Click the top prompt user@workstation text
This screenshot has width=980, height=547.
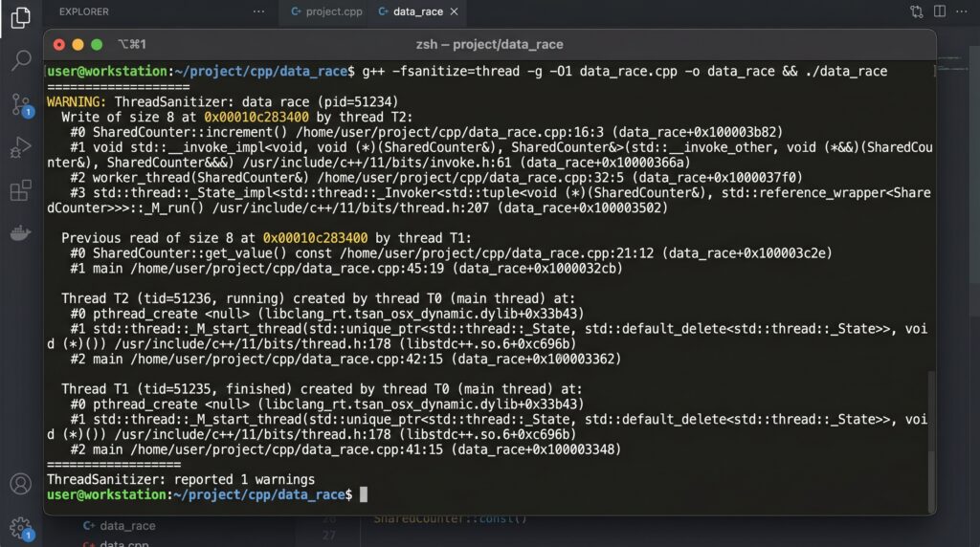click(x=107, y=71)
